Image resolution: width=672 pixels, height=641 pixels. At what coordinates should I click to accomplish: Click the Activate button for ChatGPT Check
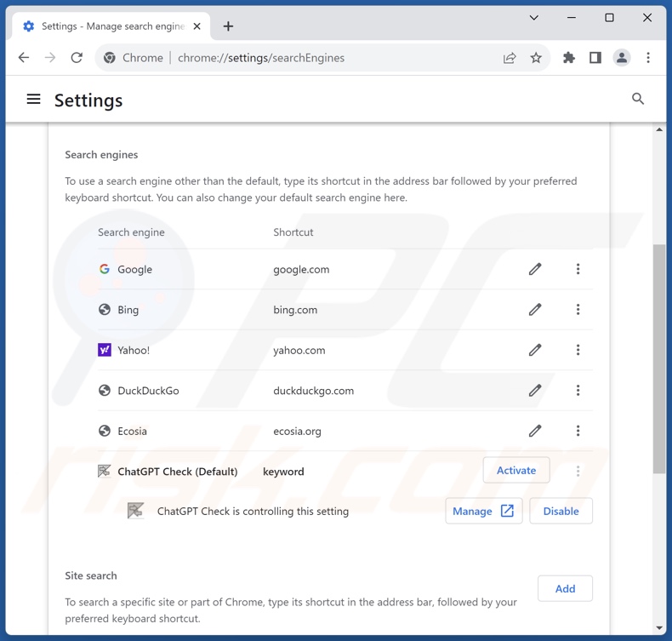tap(516, 471)
